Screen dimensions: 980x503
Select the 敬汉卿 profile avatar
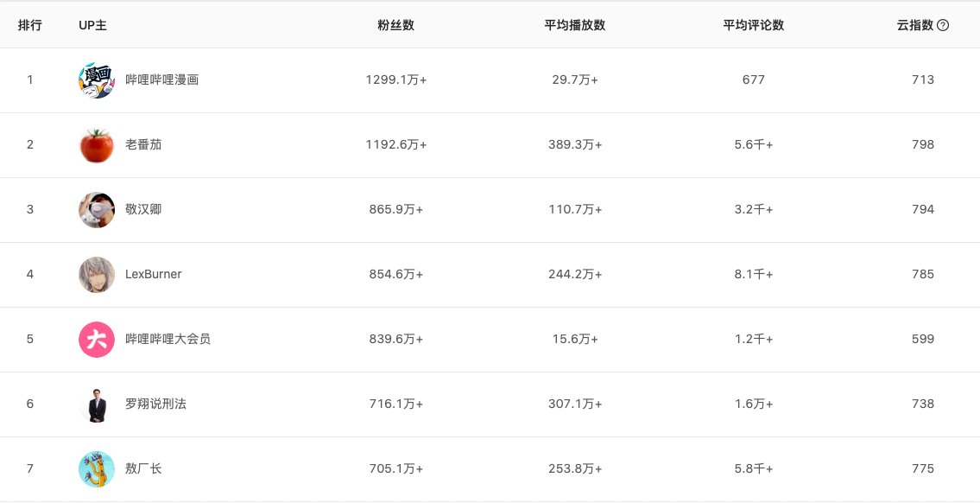pos(96,209)
